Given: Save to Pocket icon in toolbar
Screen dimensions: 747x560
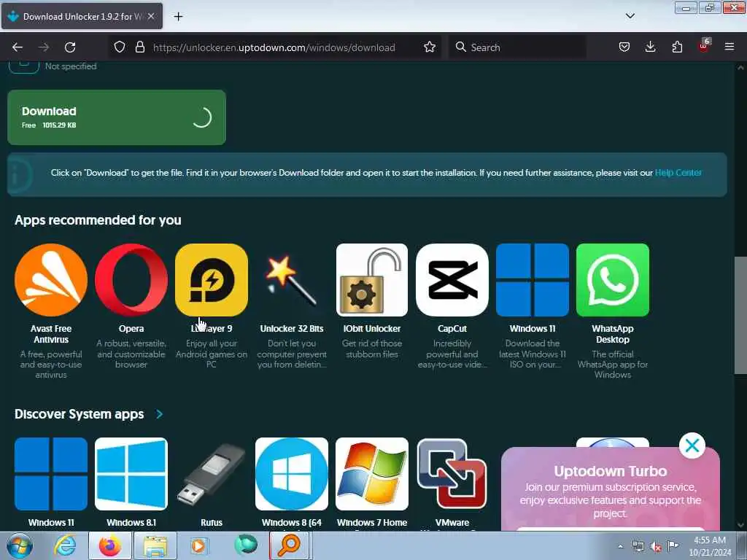Looking at the screenshot, I should pyautogui.click(x=624, y=47).
